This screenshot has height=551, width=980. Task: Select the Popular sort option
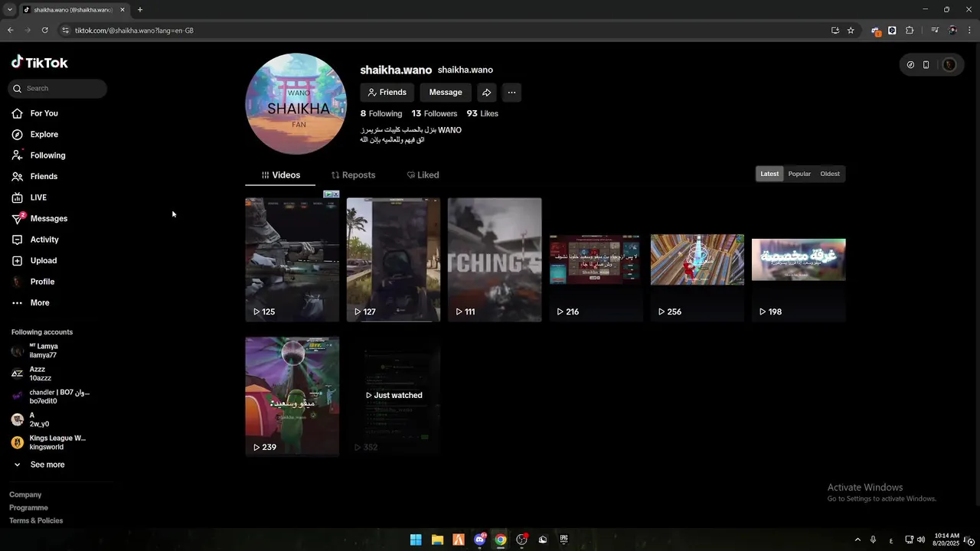(799, 174)
